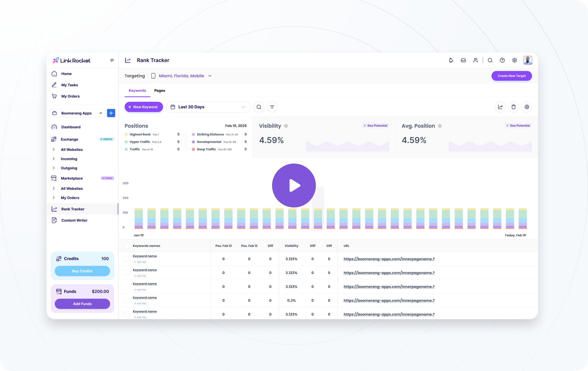Click the Deep Traffic red legend dot
Image resolution: width=588 pixels, height=371 pixels.
pos(193,149)
